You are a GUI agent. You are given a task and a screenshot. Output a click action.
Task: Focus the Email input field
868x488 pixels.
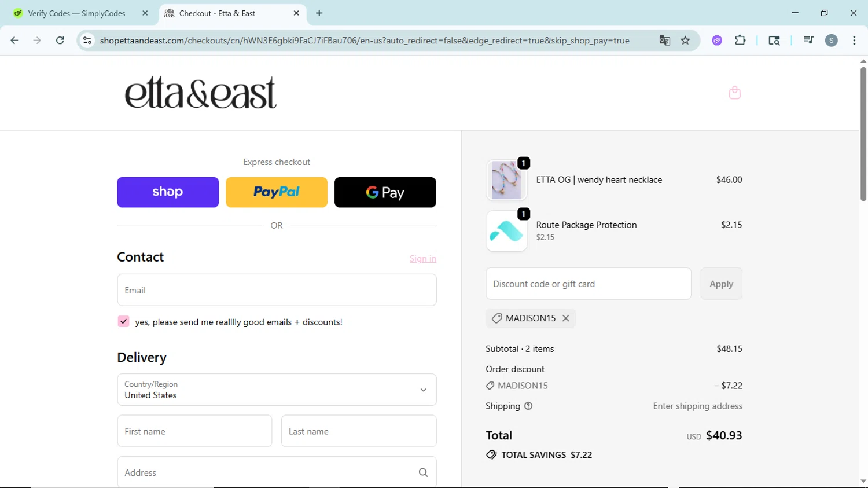pyautogui.click(x=277, y=290)
